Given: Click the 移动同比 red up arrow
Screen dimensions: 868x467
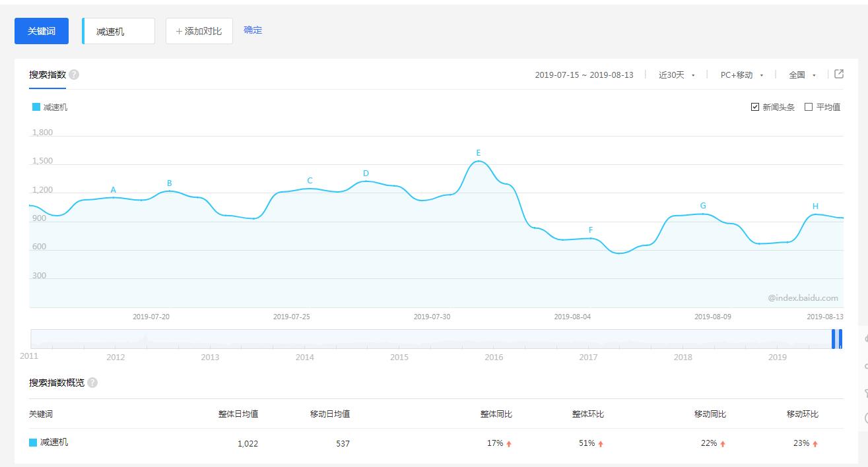Looking at the screenshot, I should (723, 444).
